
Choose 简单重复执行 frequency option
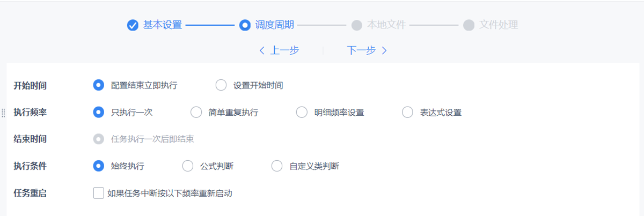(196, 113)
